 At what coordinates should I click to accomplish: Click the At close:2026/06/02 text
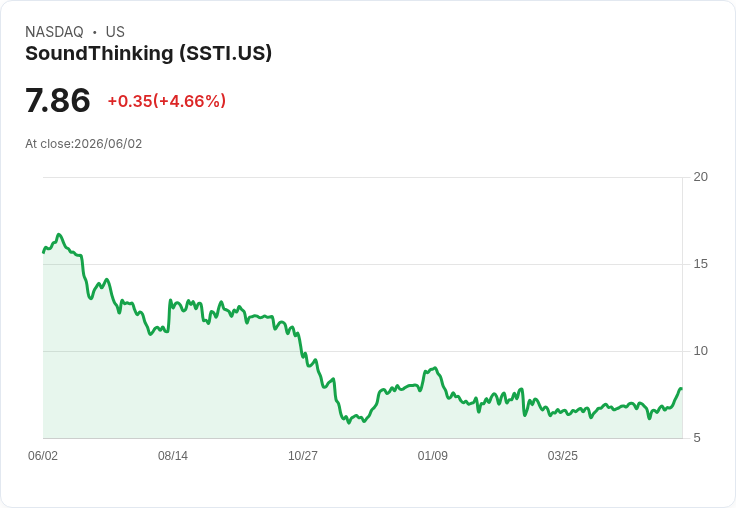(84, 144)
